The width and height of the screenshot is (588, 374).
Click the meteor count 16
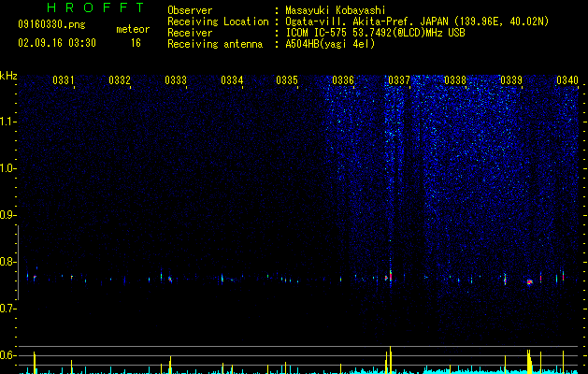point(136,43)
